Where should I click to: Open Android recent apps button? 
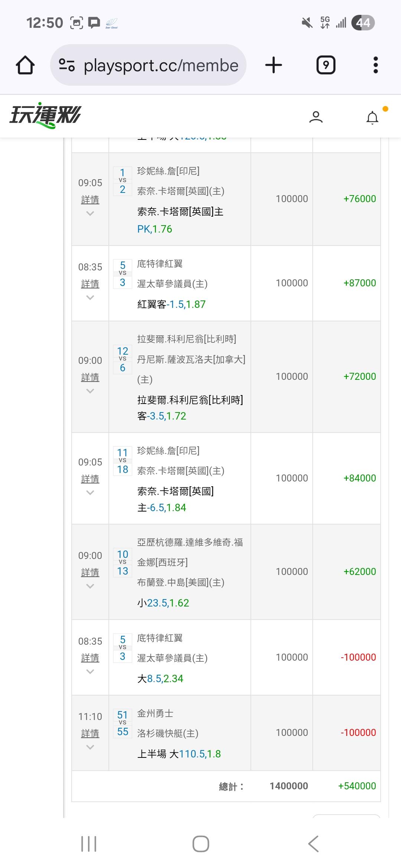89,844
